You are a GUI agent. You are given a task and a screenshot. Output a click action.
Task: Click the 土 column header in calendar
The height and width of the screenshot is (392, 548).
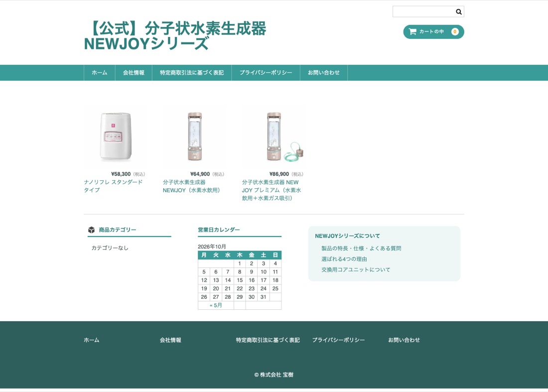(263, 255)
